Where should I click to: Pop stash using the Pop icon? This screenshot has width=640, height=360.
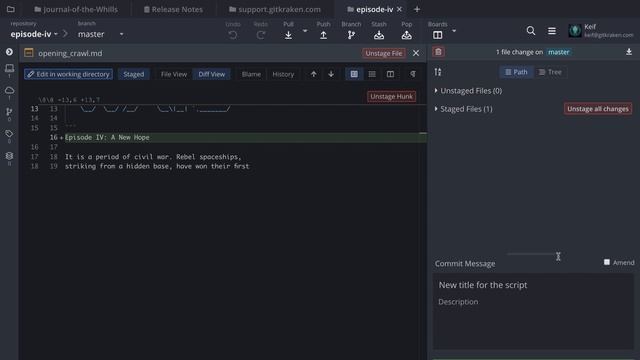(407, 35)
